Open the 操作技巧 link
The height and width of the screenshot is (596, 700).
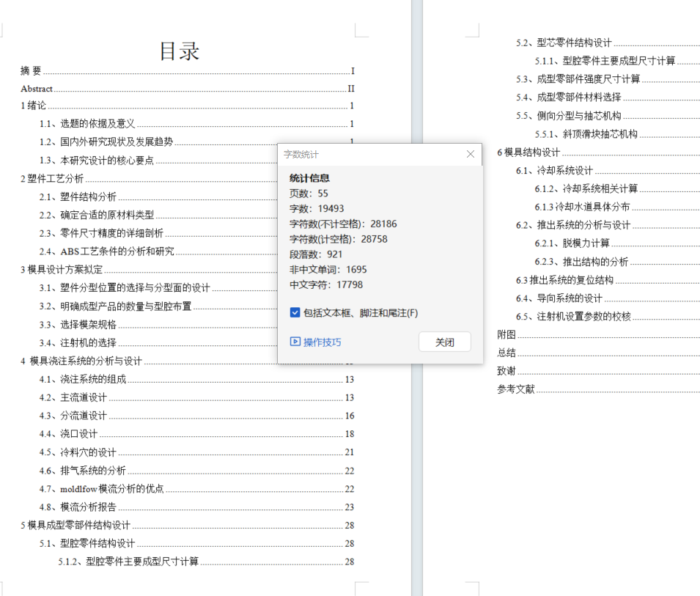click(323, 342)
